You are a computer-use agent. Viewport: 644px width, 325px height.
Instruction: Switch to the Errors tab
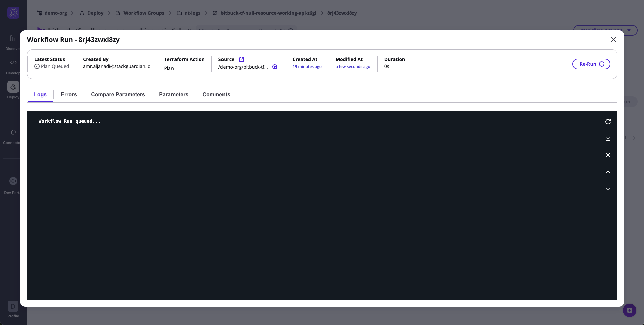pos(68,94)
